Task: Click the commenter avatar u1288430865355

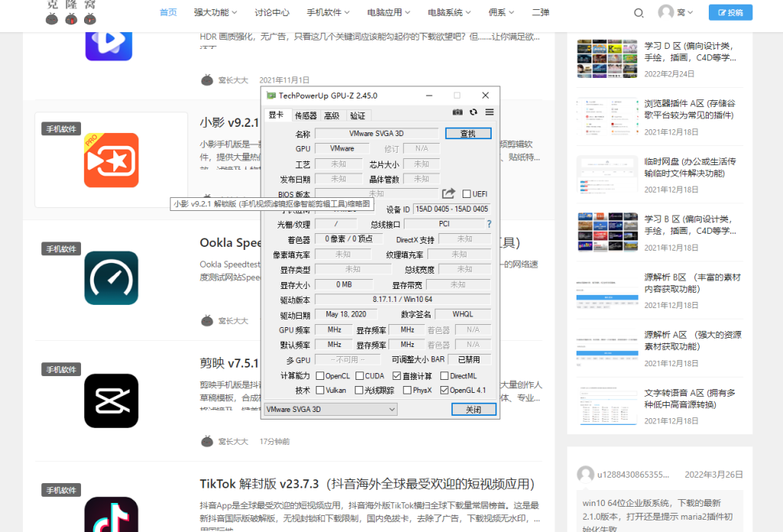Action: [585, 474]
